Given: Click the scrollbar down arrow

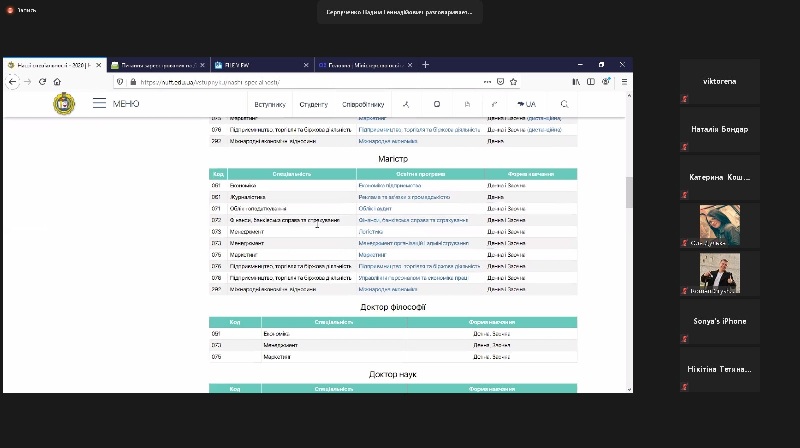Looking at the screenshot, I should tap(629, 389).
